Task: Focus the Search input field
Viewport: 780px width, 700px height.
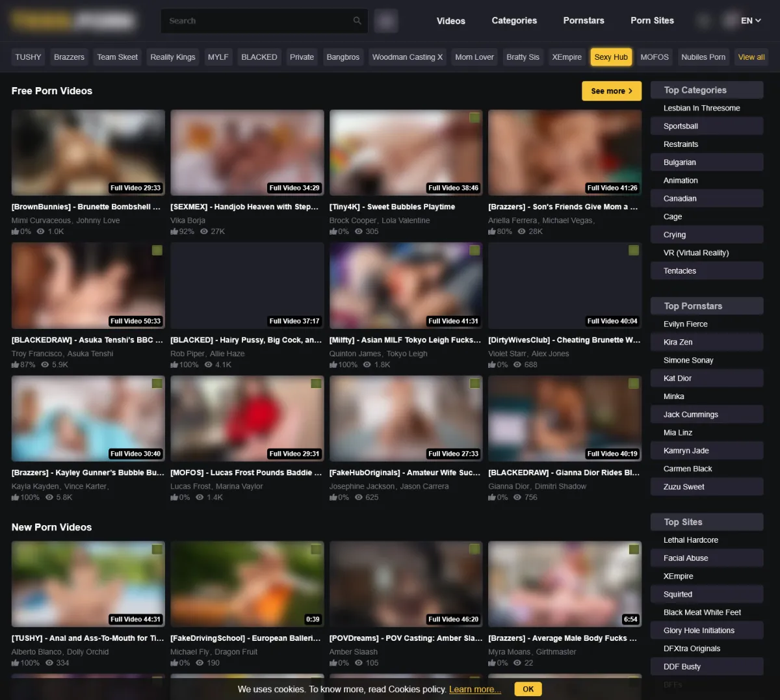Action: 257,21
